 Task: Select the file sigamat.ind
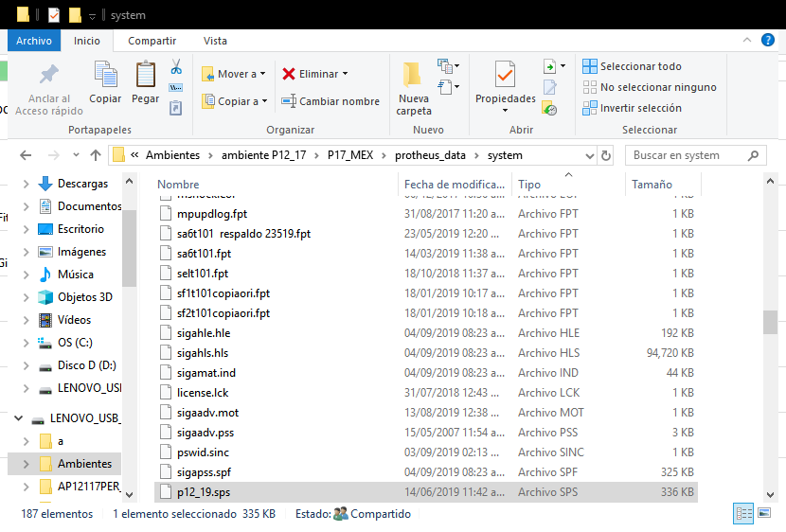tap(206, 373)
